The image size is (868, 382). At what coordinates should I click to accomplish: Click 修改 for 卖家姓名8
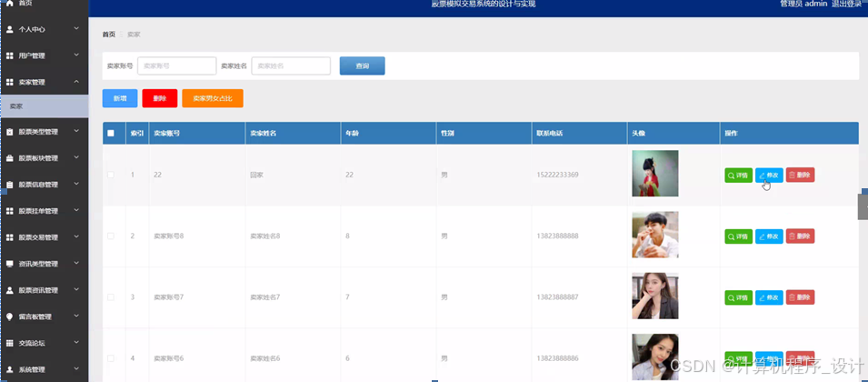coord(769,236)
